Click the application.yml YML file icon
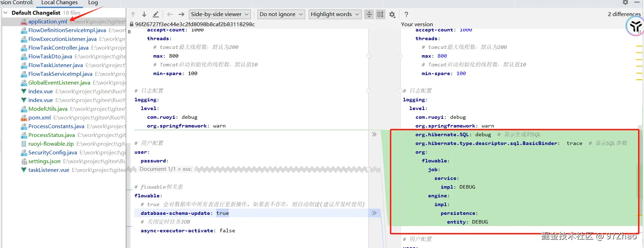The image size is (644, 248). pyautogui.click(x=24, y=22)
